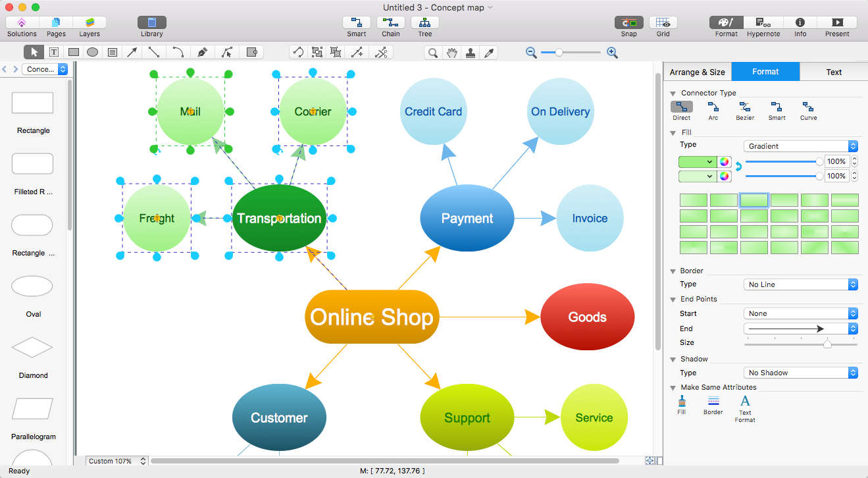This screenshot has height=478, width=868.
Task: Select the arrow line tool
Action: coord(132,52)
